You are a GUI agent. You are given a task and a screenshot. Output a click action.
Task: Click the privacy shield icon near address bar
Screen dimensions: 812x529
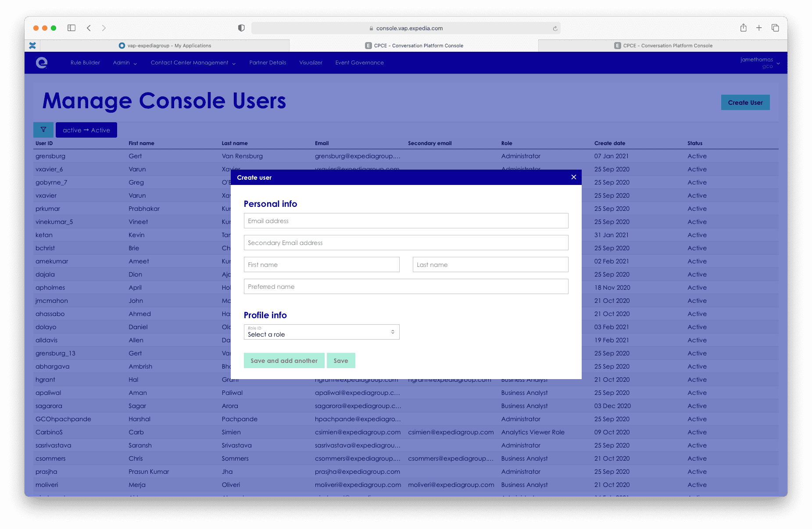point(241,28)
